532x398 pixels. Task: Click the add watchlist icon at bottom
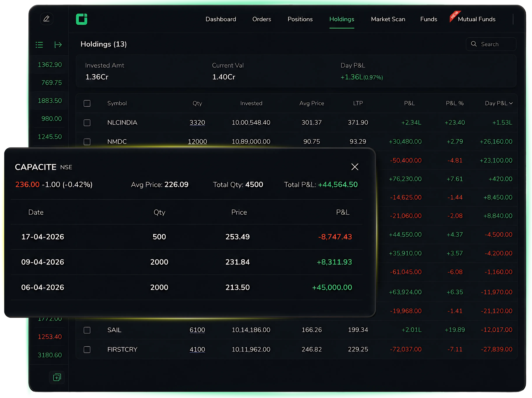tap(57, 377)
